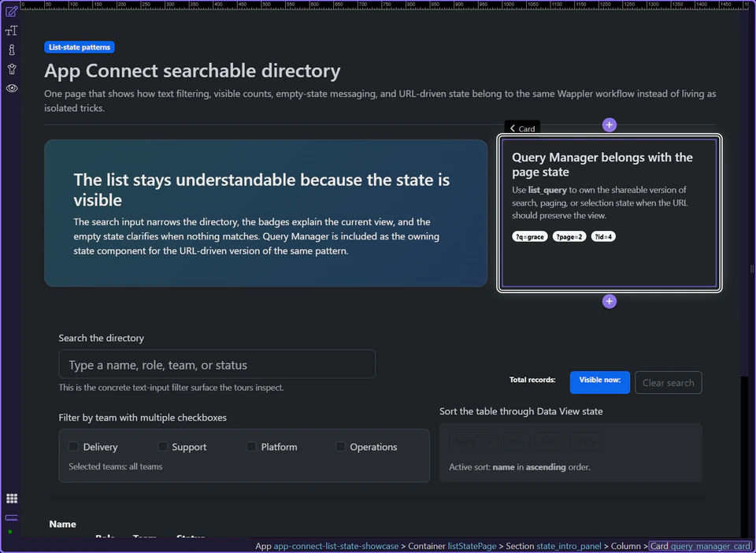Insert element below the card with plus
756x553 pixels.
tap(610, 302)
